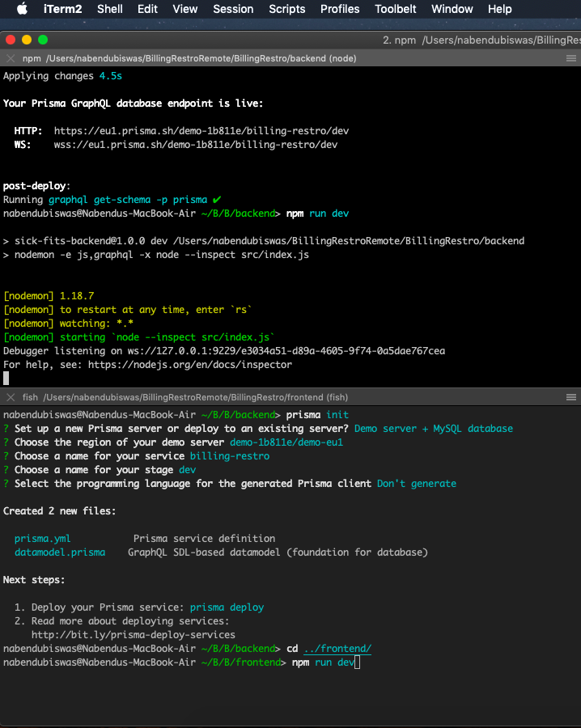Close the backend npm pane
581x728 pixels.
(x=11, y=58)
